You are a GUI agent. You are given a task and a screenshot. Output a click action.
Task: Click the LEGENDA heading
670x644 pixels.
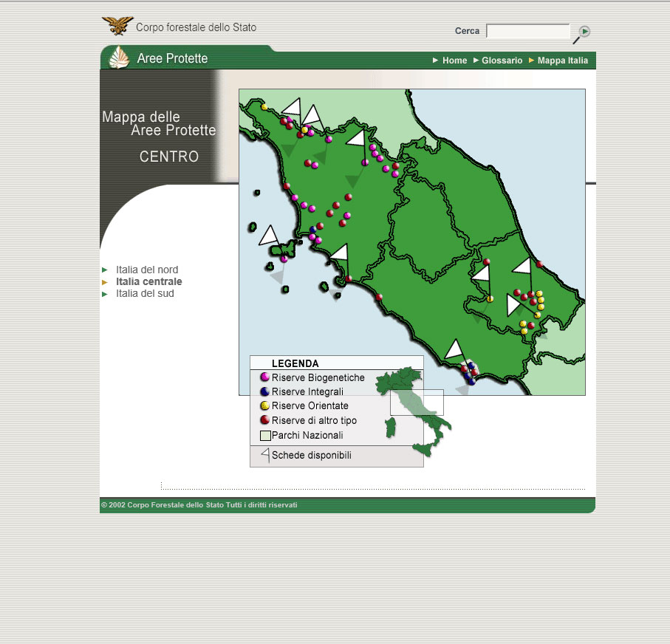point(295,363)
